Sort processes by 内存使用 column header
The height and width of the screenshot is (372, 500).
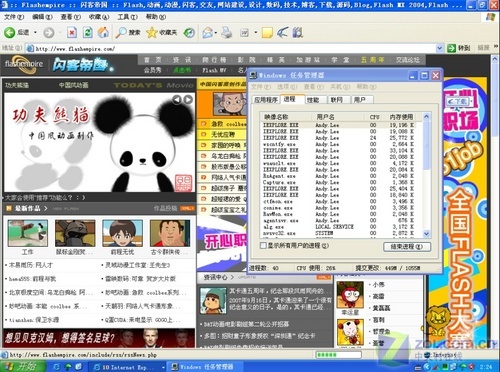[x=401, y=117]
